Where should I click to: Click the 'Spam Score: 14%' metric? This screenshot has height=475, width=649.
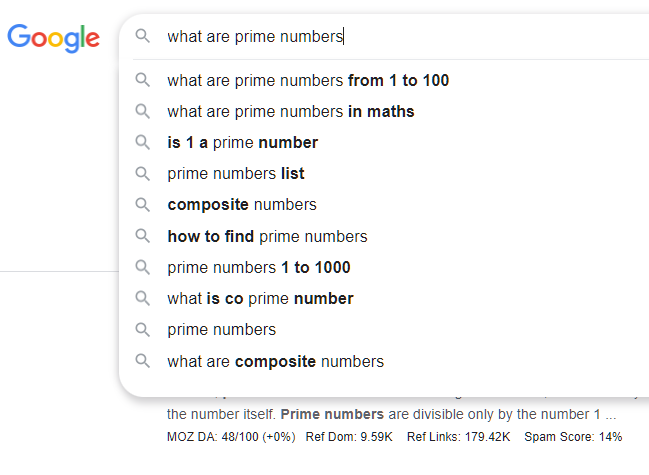574,437
